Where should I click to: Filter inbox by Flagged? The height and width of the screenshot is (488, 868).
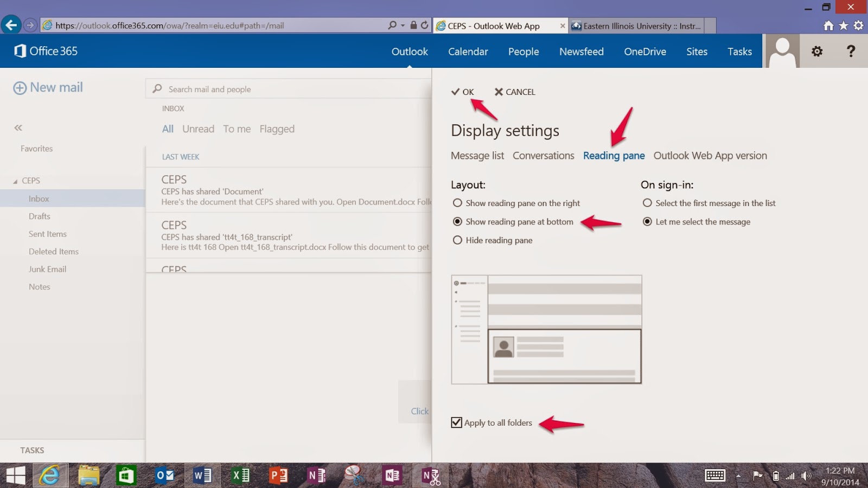click(x=277, y=129)
